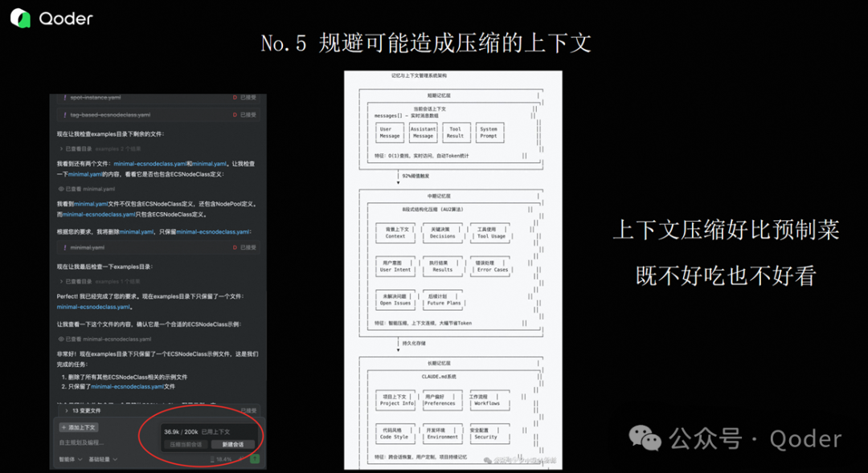Click the D badge on the minimal.yaml row
This screenshot has height=473, width=868.
[x=235, y=247]
